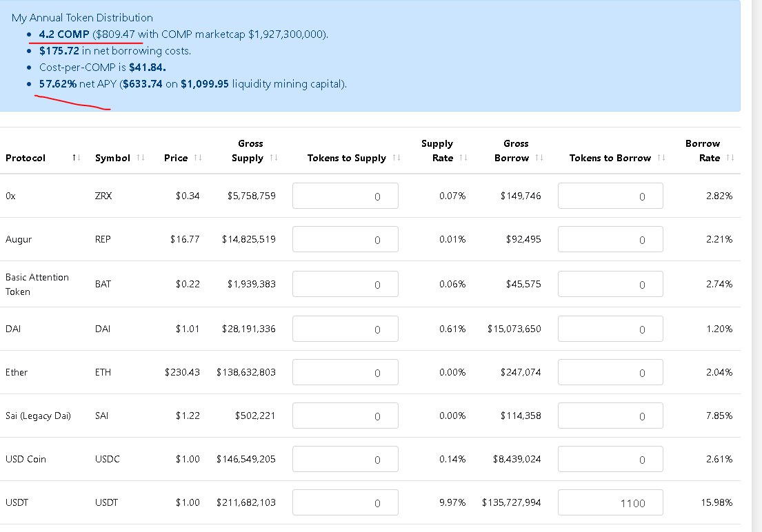Focus ETH Tokens to Borrow field
The image size is (762, 532).
tap(610, 372)
